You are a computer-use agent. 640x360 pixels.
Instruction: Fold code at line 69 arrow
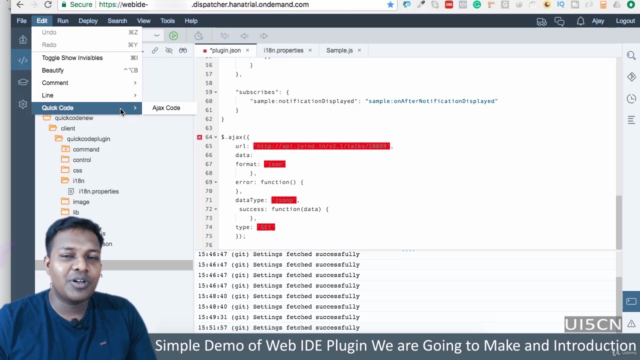click(216, 182)
